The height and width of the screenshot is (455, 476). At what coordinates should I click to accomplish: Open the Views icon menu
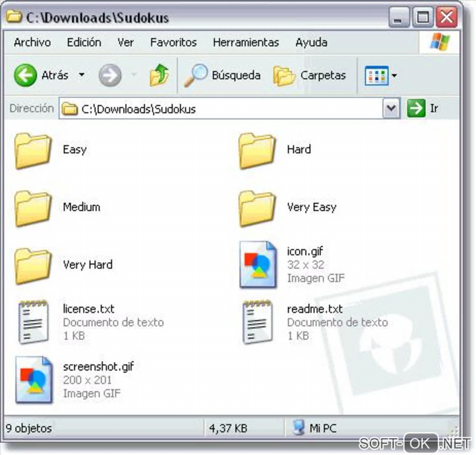click(x=377, y=75)
